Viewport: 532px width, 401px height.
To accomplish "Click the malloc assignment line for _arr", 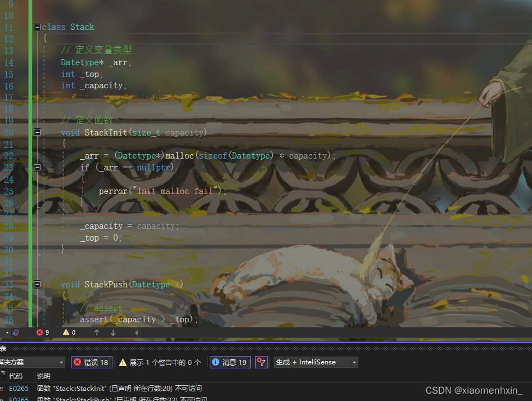I will (x=208, y=156).
